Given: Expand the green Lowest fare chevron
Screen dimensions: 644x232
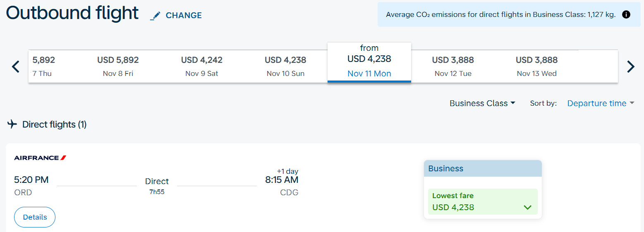Looking at the screenshot, I should 527,207.
